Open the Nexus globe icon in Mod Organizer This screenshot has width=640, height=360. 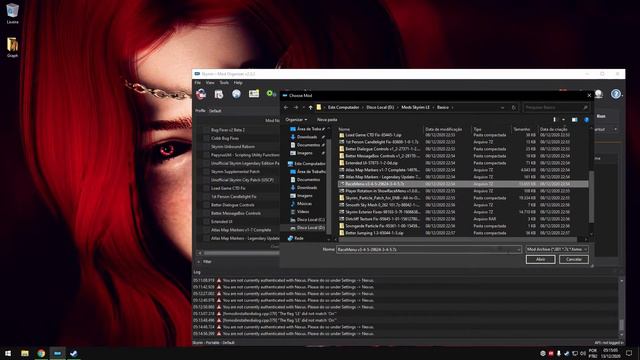point(236,94)
